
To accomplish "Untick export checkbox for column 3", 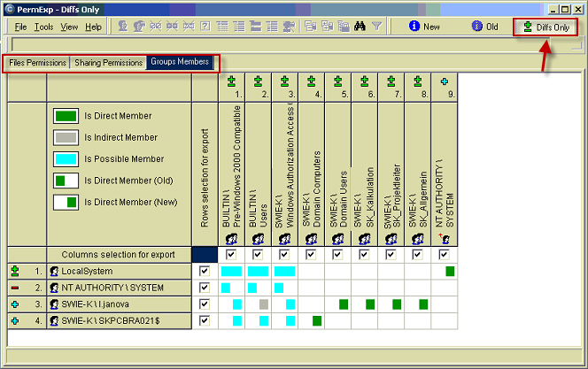I will pos(284,255).
